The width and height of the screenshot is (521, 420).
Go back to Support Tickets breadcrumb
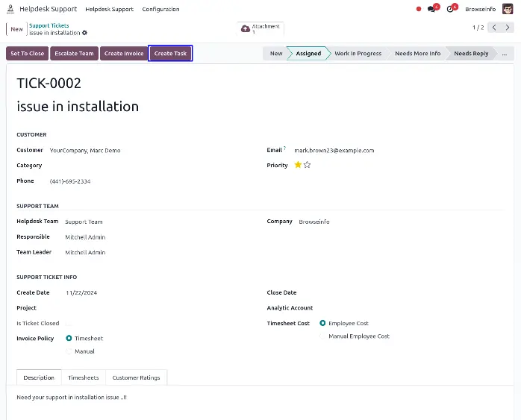[49, 25]
